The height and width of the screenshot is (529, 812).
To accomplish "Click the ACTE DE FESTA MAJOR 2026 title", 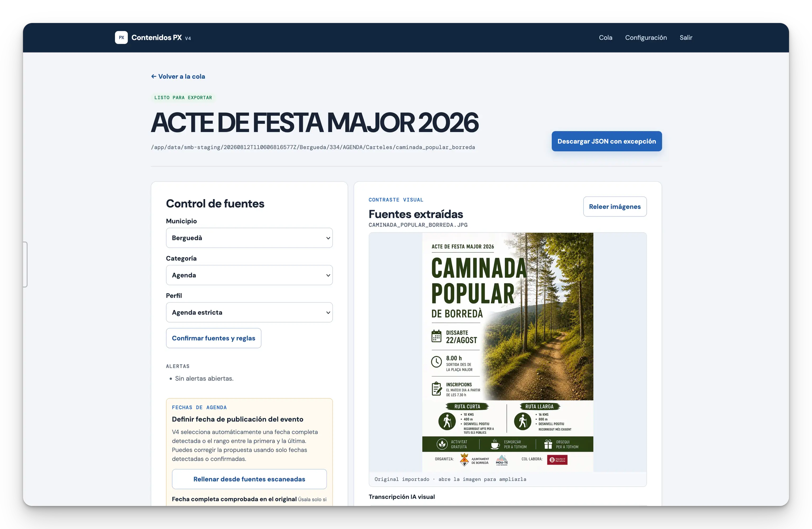I will click(315, 122).
